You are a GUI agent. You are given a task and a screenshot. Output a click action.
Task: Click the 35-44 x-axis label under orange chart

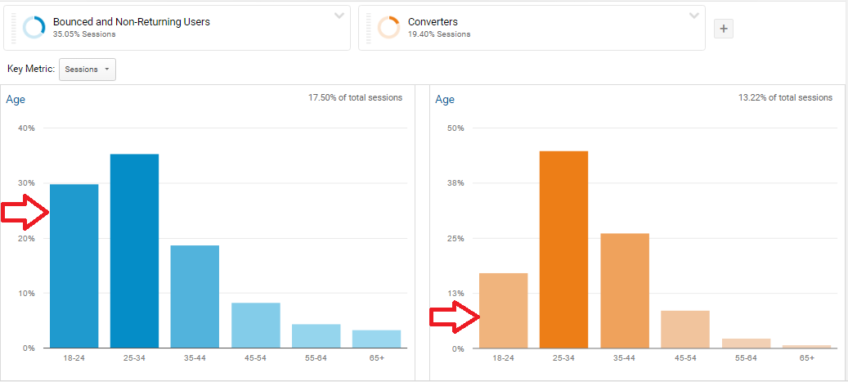coord(625,358)
